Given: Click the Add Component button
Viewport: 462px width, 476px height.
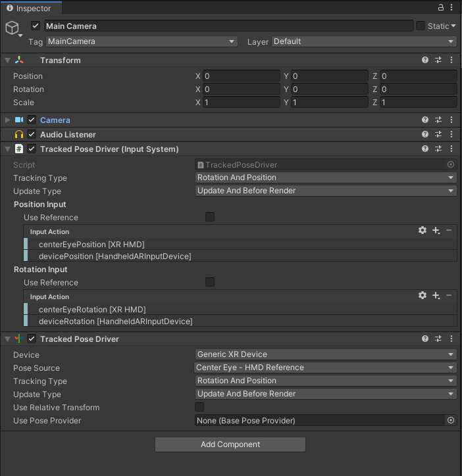Looking at the screenshot, I should pos(230,444).
